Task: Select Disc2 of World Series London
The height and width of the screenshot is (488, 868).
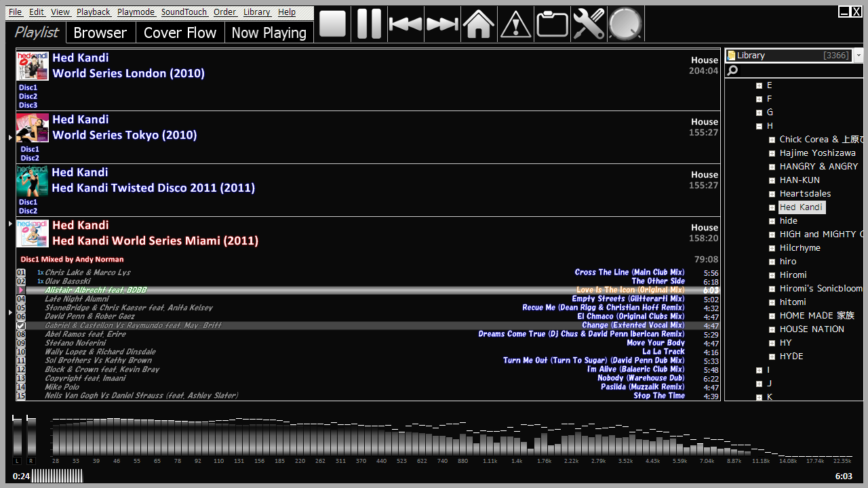Action: coord(28,96)
